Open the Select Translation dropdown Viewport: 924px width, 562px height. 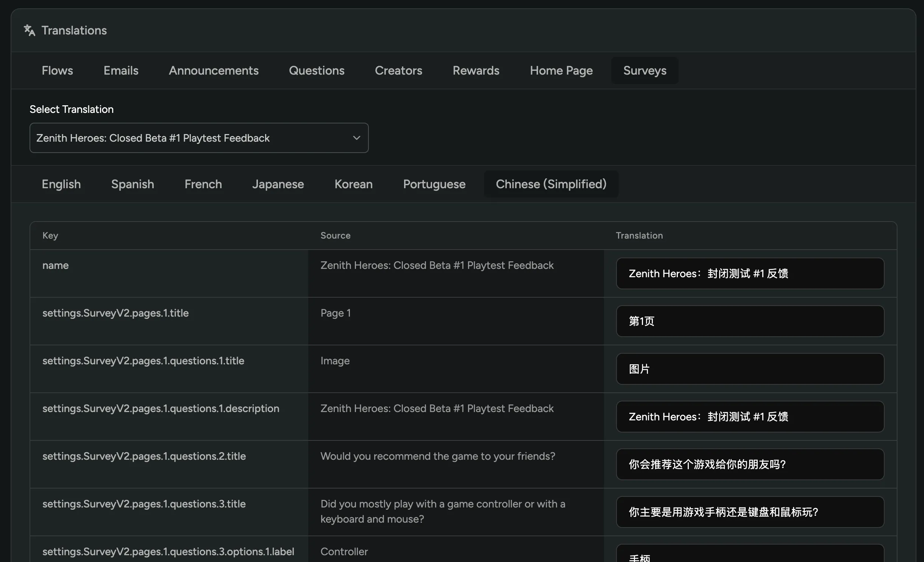coord(199,138)
